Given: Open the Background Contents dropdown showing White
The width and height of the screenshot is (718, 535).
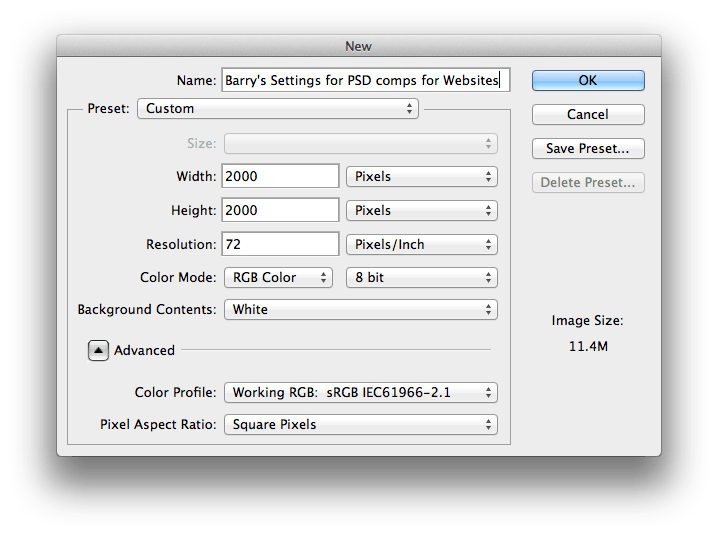Looking at the screenshot, I should tap(361, 309).
